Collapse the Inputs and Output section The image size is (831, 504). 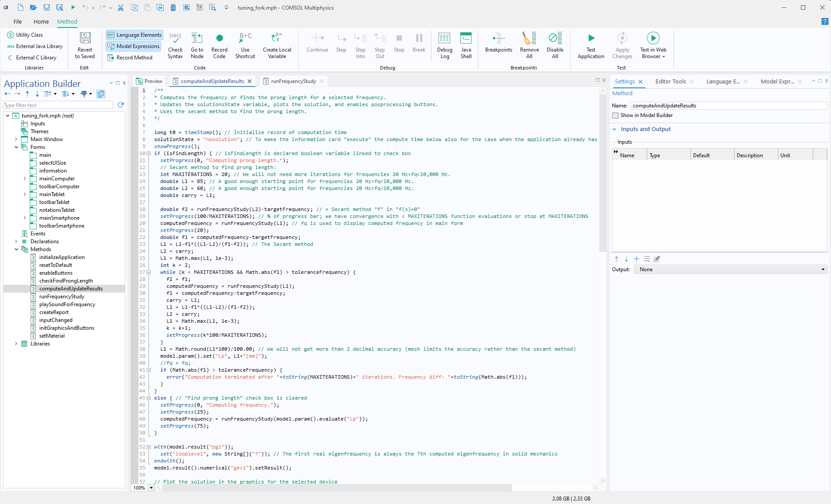(614, 129)
